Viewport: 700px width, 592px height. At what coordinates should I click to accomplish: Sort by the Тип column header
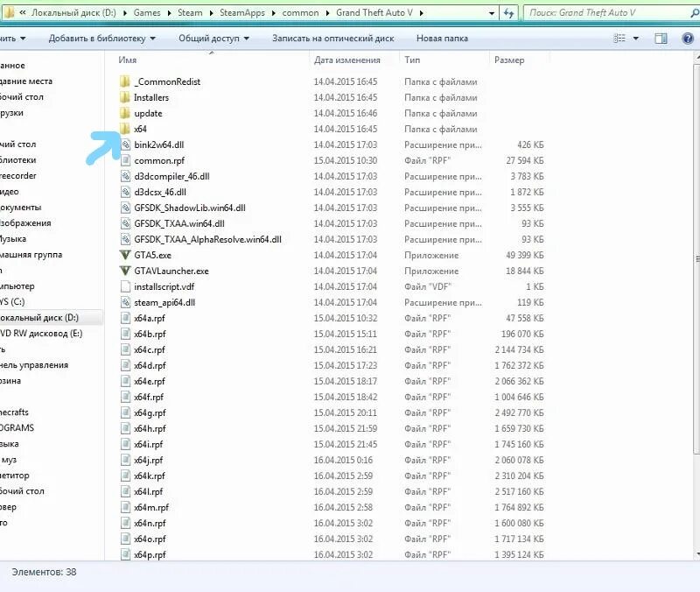pos(412,60)
